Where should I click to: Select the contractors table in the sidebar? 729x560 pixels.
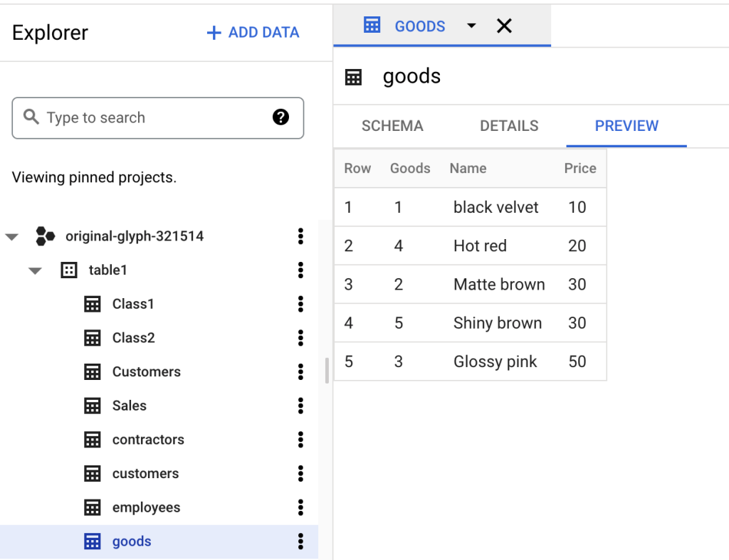click(x=149, y=439)
